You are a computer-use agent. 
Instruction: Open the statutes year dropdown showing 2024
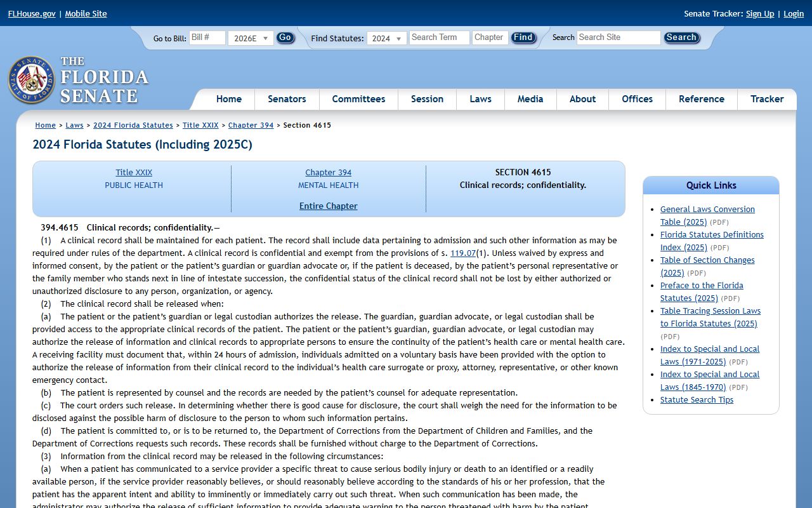tap(387, 38)
